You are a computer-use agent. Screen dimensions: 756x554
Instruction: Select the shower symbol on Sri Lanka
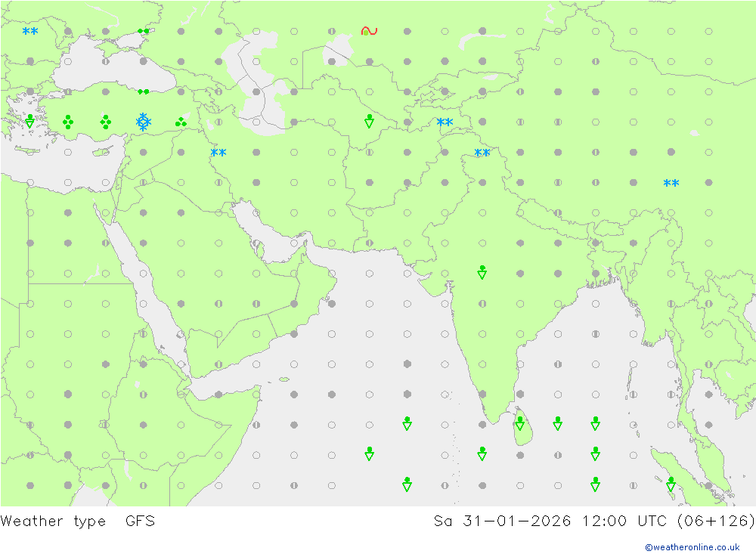(x=520, y=424)
